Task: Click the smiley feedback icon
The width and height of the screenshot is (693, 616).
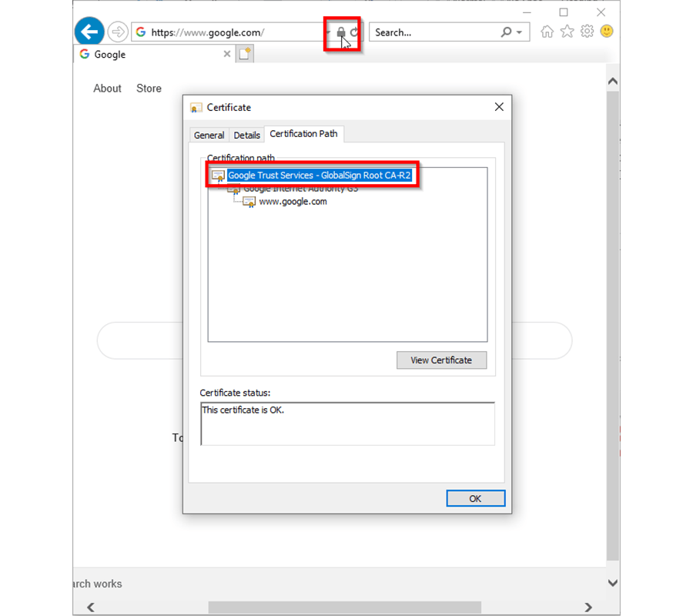Action: [x=607, y=32]
